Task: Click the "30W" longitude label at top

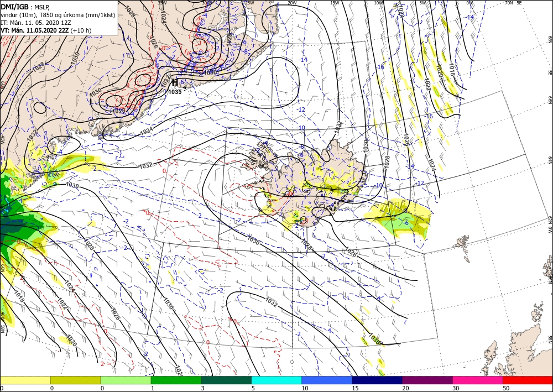Action: (206, 3)
